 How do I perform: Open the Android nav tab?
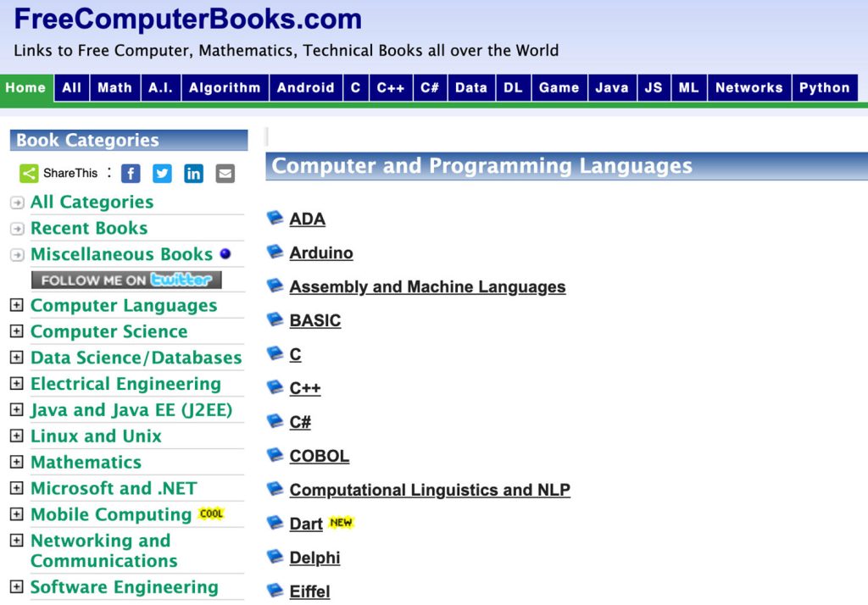305,88
